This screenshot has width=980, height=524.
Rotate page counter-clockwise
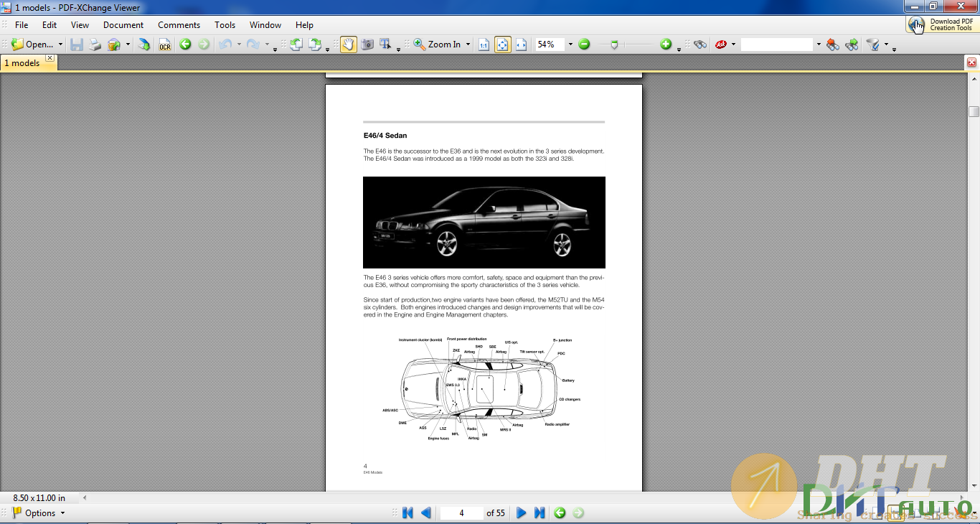[296, 45]
